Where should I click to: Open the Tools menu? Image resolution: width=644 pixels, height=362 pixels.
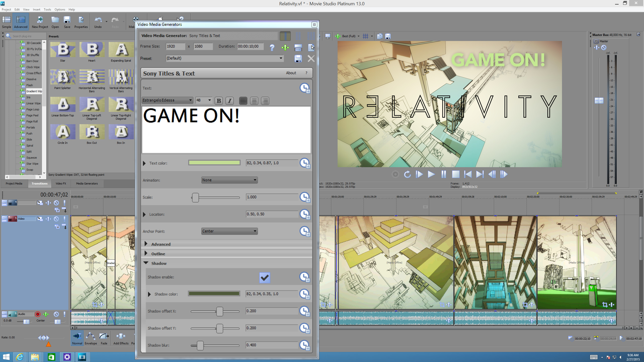click(47, 9)
